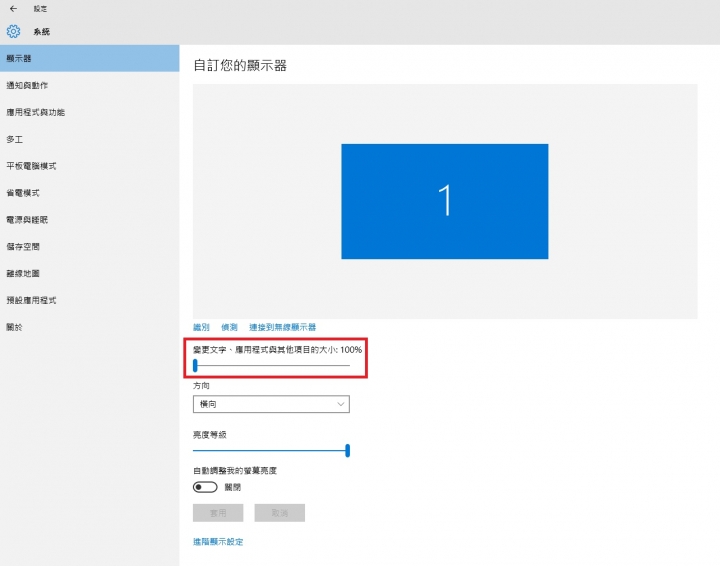
Task: Click the text size scaling slider handle
Action: click(195, 365)
